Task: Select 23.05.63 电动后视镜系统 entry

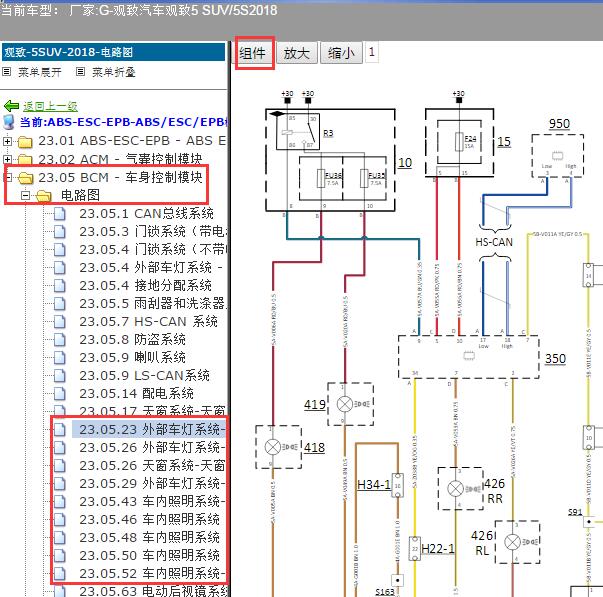Action: point(154,591)
